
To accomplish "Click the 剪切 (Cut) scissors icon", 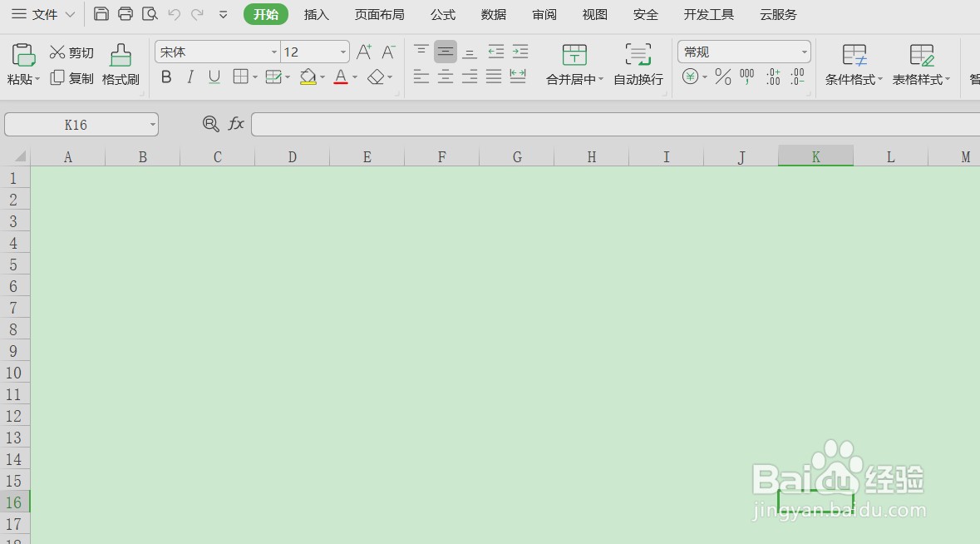I will pos(71,51).
